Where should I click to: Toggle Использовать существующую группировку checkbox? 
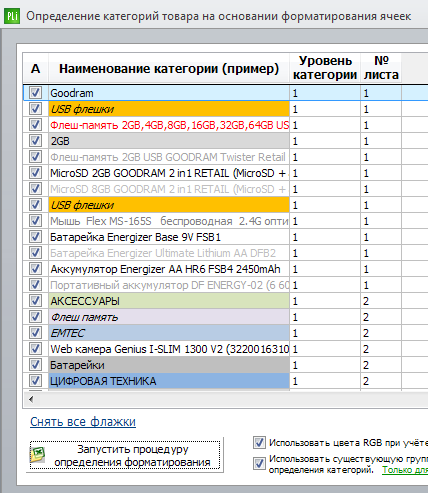click(x=259, y=463)
